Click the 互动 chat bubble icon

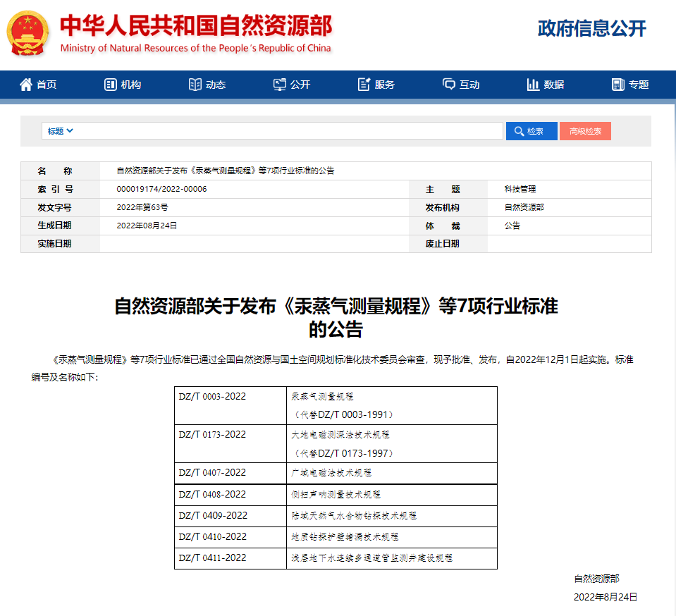[449, 85]
